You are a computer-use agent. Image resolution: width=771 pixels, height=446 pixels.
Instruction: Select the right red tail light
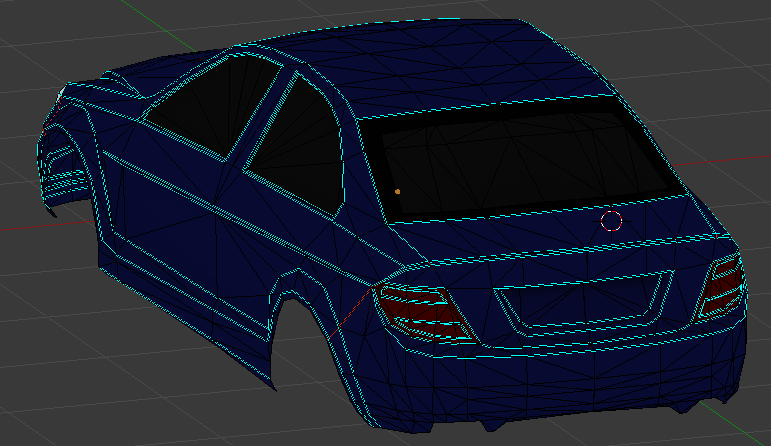point(722,289)
